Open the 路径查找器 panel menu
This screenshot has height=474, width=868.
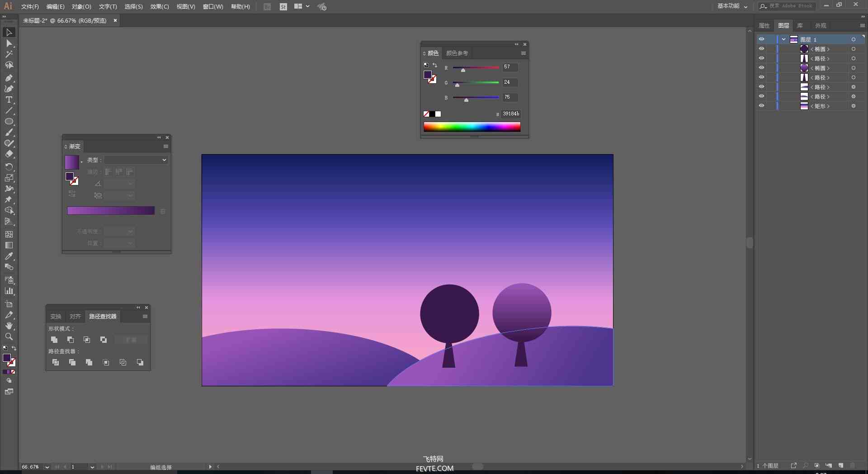coord(145,317)
